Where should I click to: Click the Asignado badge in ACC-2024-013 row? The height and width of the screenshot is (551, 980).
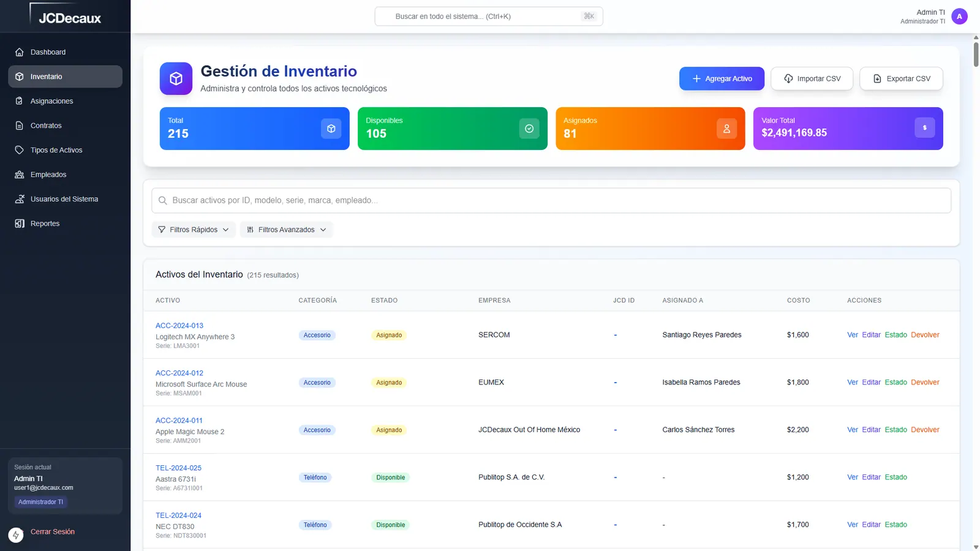pyautogui.click(x=389, y=335)
